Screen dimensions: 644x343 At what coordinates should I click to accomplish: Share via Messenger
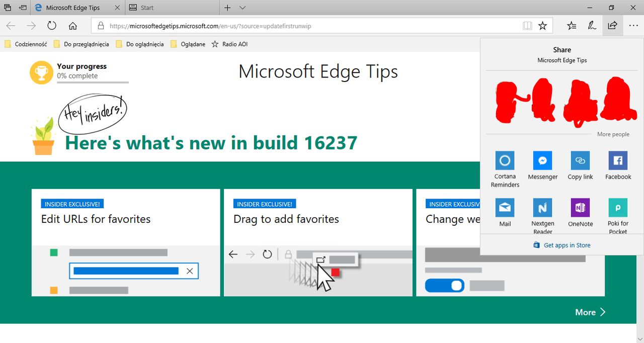543,166
